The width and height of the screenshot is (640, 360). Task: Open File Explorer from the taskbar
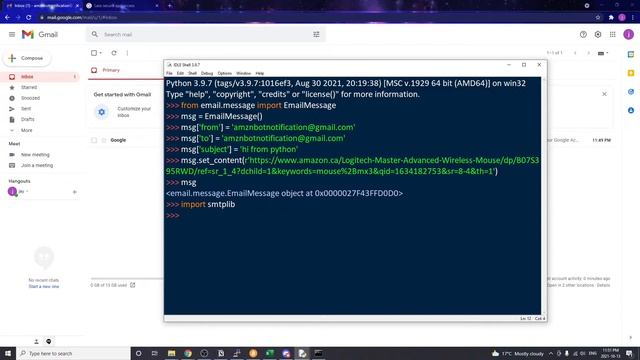171,353
